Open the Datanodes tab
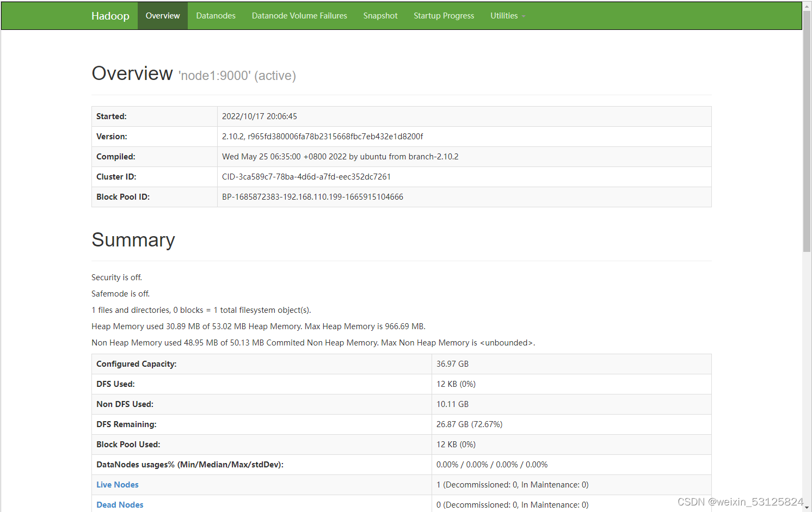Viewport: 812px width, 512px height. click(x=216, y=15)
